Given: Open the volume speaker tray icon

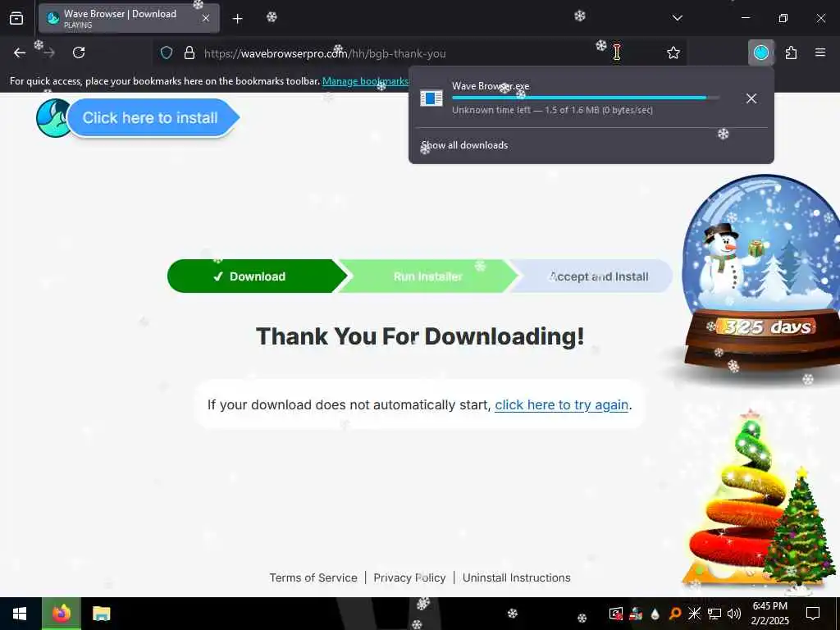Looking at the screenshot, I should click(734, 614).
